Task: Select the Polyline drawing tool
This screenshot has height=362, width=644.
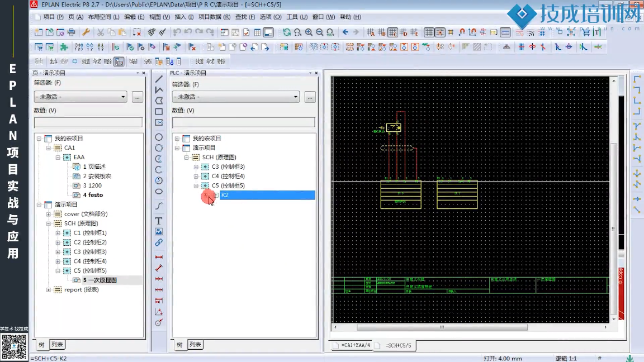Action: (159, 90)
